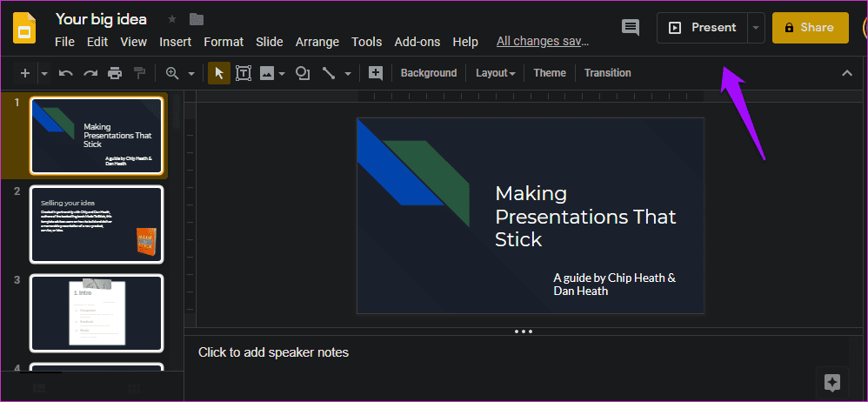Screen dimensions: 868x402
Task: Activate the select cursor arrow tool
Action: coord(219,73)
